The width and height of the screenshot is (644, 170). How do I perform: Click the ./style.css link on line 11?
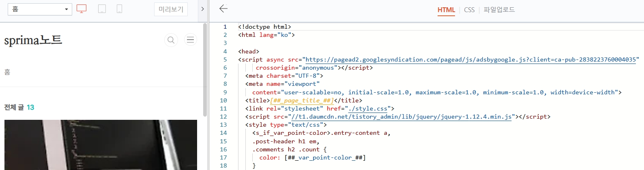pos(368,108)
